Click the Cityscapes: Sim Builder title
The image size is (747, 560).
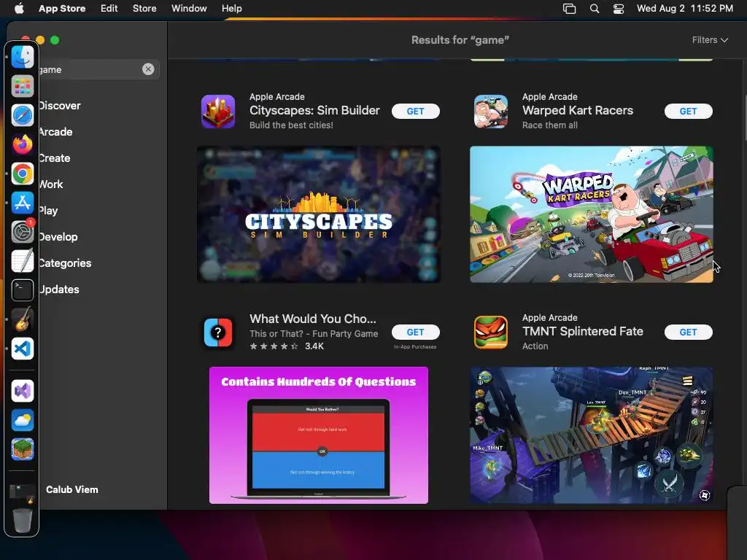314,111
